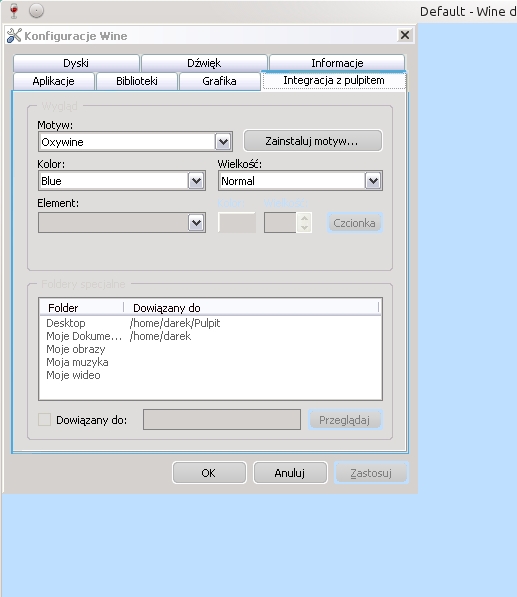Close the Konfiguracje Wine dialog
The height and width of the screenshot is (597, 517).
tap(405, 35)
